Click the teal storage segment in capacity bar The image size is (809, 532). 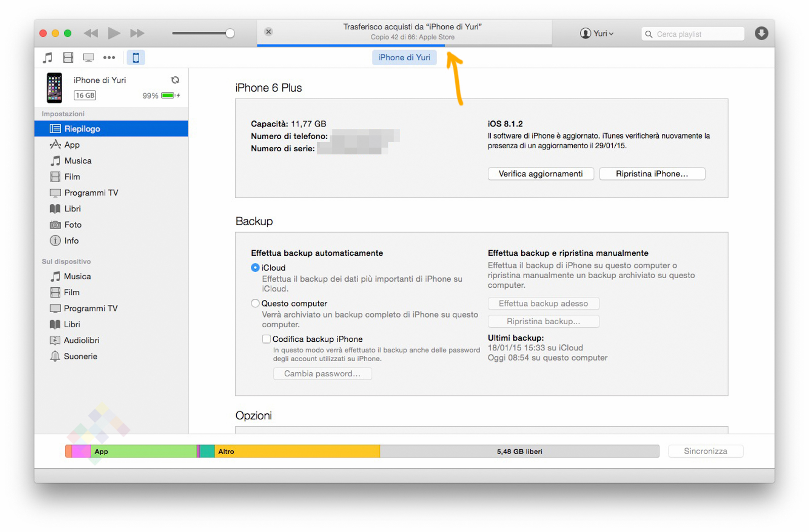coord(207,451)
